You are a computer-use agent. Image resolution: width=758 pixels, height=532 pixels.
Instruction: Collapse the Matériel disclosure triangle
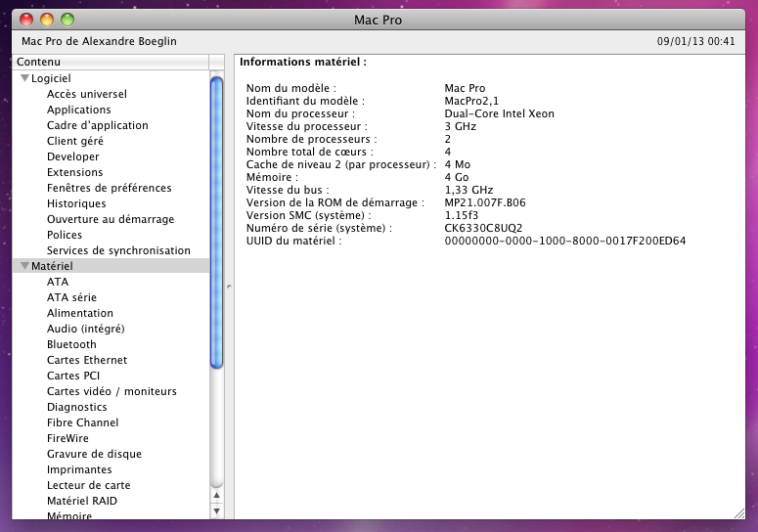click(24, 266)
